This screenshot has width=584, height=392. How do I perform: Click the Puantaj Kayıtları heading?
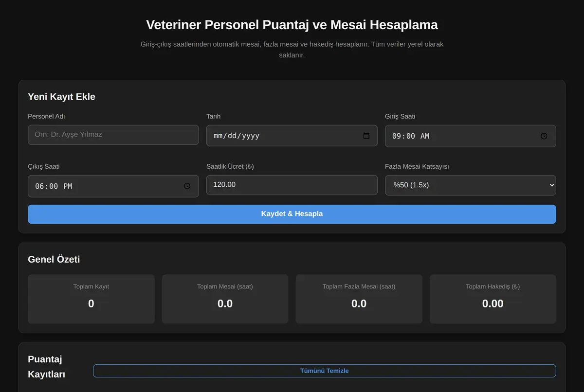47,367
